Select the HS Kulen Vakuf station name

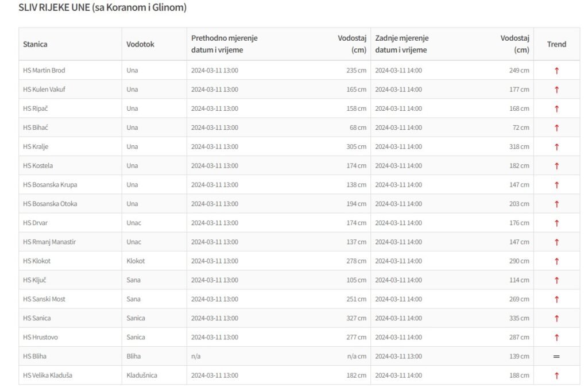44,90
